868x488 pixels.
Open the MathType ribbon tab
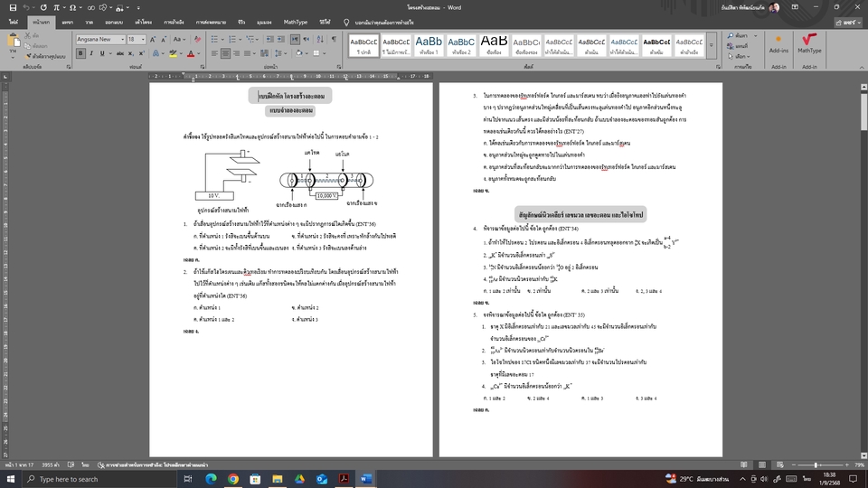click(x=295, y=21)
